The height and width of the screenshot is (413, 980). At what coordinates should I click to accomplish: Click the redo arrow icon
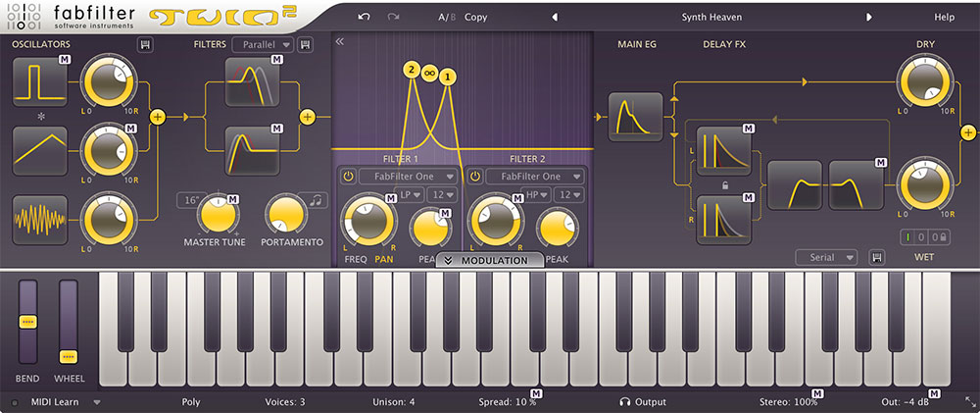point(393,18)
